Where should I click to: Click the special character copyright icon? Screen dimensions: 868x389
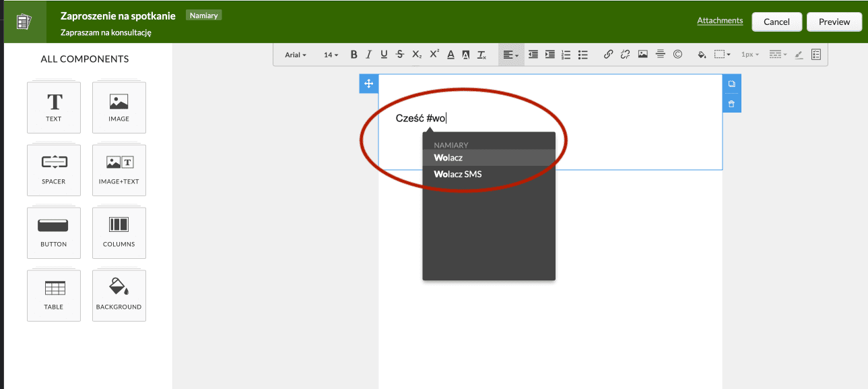click(677, 55)
